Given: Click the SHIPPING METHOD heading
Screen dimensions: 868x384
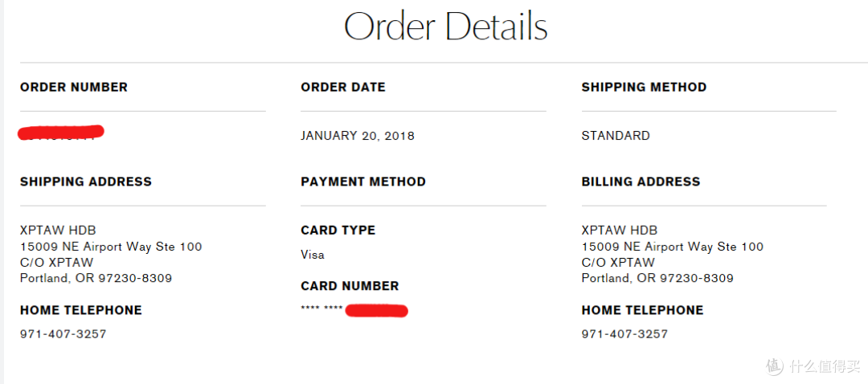Looking at the screenshot, I should point(644,88).
